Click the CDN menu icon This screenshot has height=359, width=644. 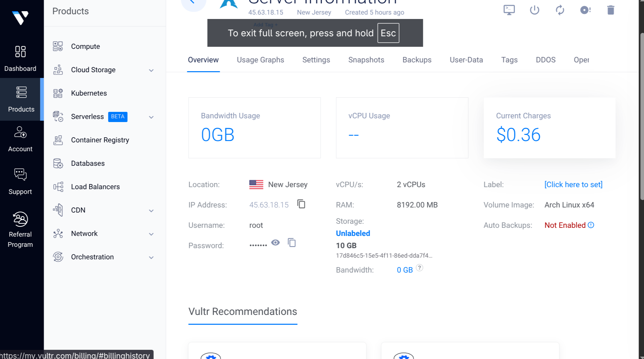click(58, 210)
